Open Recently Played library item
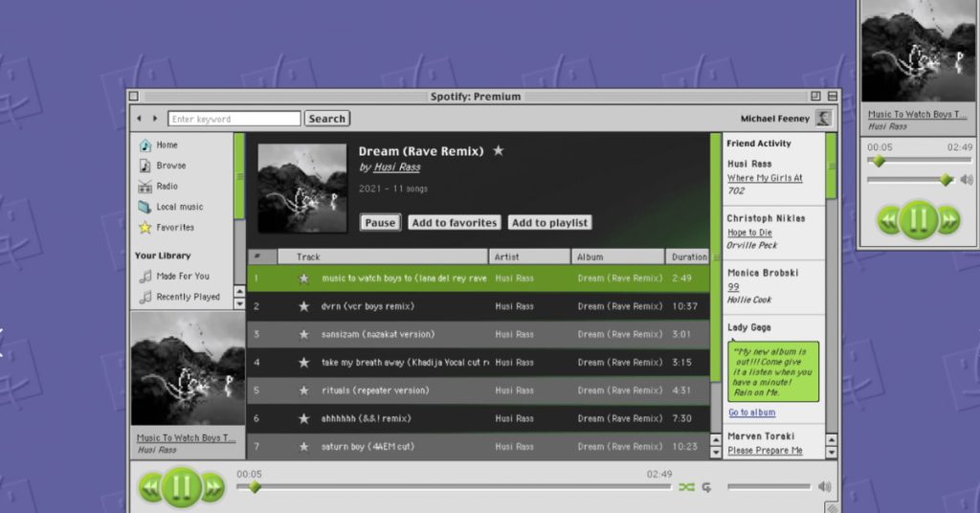The image size is (980, 513). pyautogui.click(x=179, y=297)
